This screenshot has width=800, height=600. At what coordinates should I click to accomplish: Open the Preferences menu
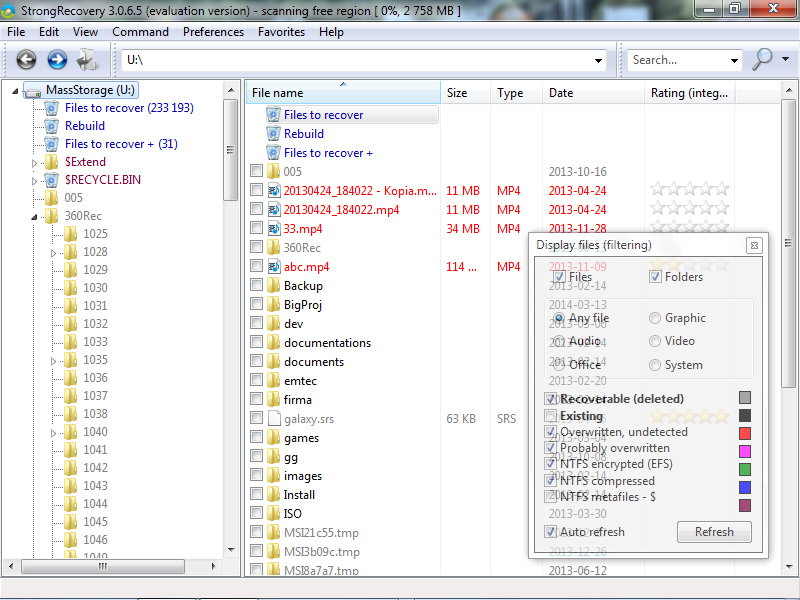[x=213, y=32]
